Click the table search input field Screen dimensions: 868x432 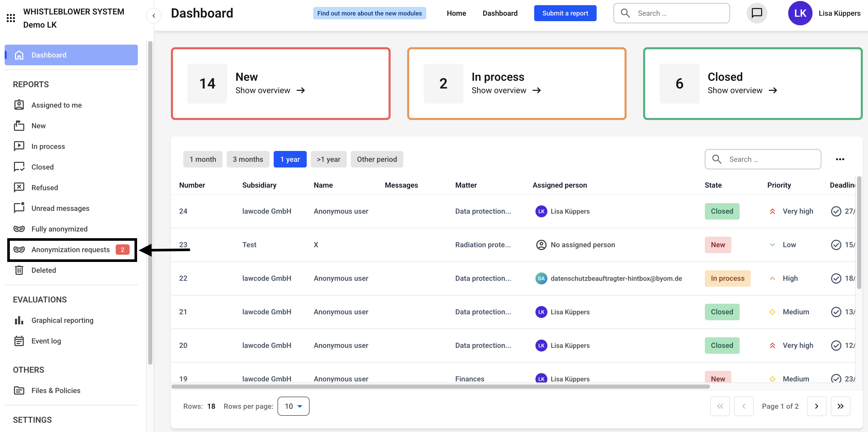click(x=768, y=159)
